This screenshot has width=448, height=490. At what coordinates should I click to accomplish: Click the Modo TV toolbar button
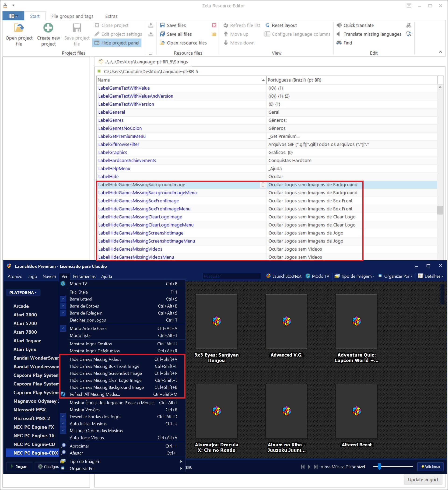coord(317,276)
